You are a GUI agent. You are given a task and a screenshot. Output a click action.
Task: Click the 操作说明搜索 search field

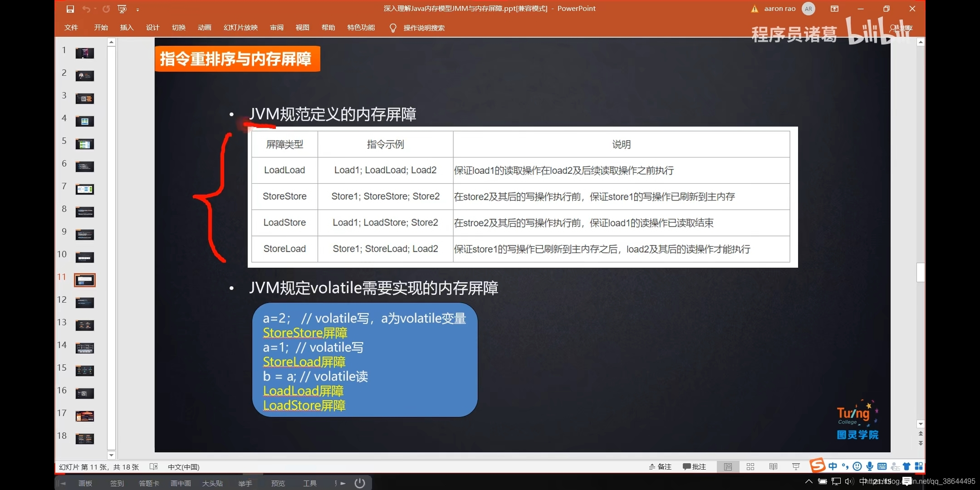[424, 28]
